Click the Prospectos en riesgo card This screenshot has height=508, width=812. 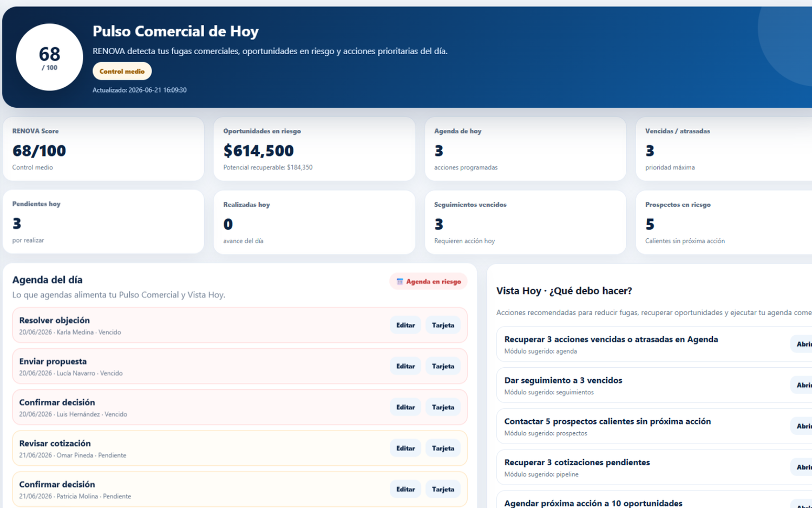(x=724, y=222)
